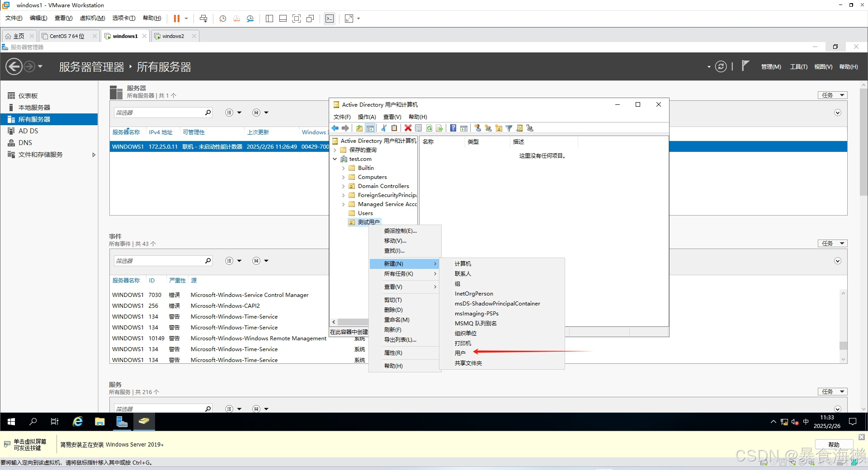Expand the Builtin container node
Image resolution: width=868 pixels, height=470 pixels.
pyautogui.click(x=343, y=168)
